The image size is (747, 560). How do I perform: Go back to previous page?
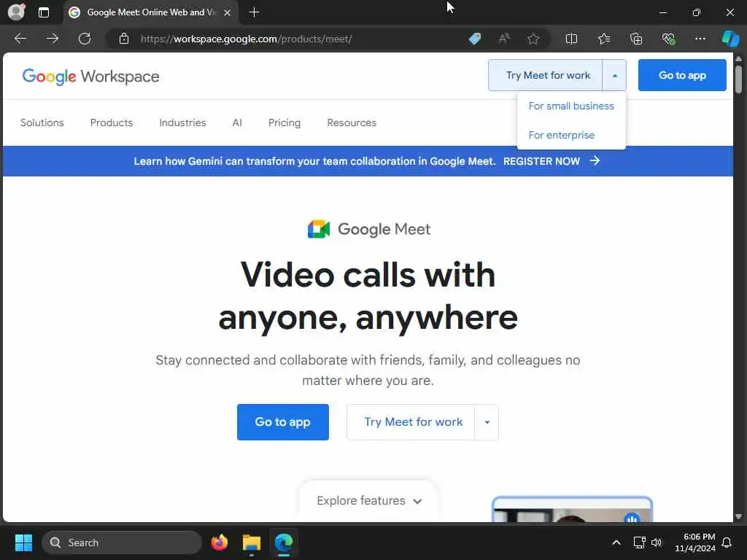(x=20, y=39)
